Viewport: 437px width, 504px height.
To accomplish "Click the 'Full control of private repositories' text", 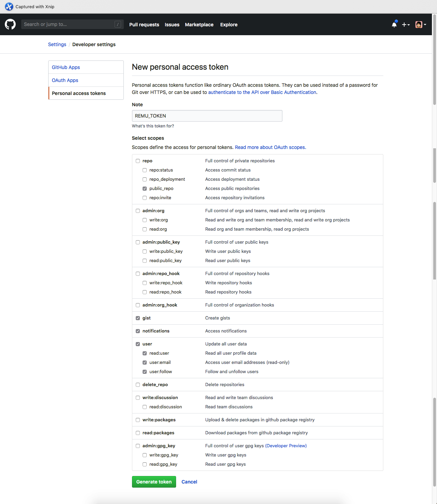I will coord(240,161).
